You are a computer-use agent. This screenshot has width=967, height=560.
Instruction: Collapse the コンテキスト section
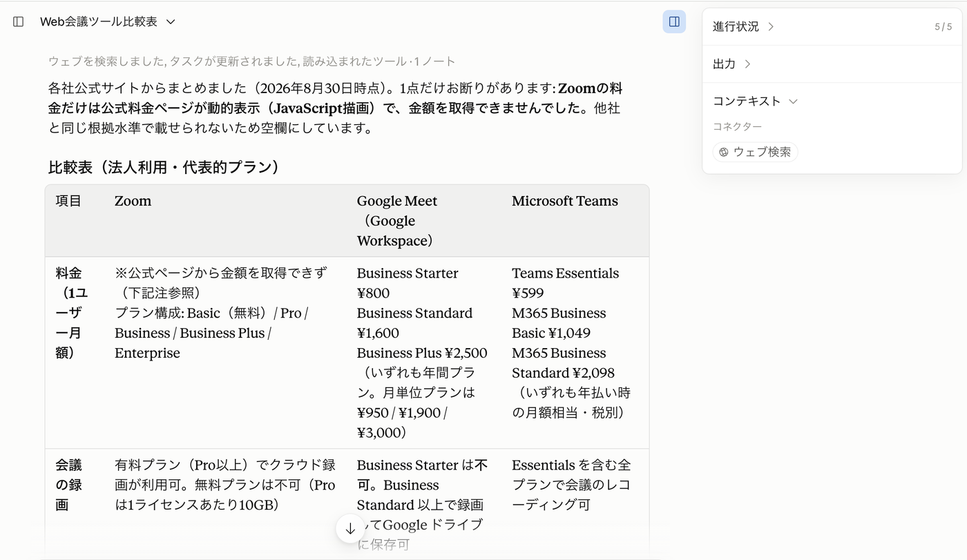[x=755, y=102]
